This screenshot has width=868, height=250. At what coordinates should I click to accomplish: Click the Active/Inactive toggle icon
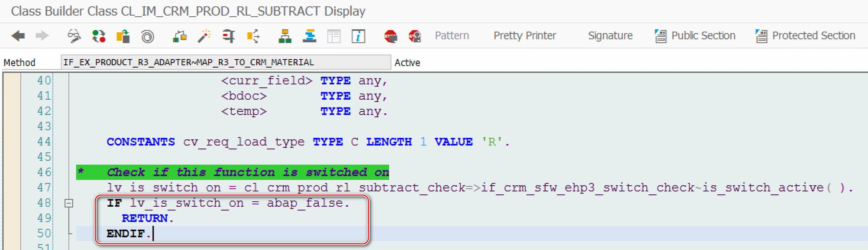click(x=99, y=36)
